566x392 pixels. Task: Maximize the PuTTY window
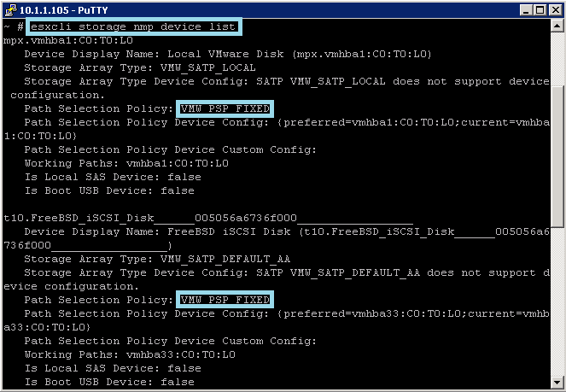(540, 10)
